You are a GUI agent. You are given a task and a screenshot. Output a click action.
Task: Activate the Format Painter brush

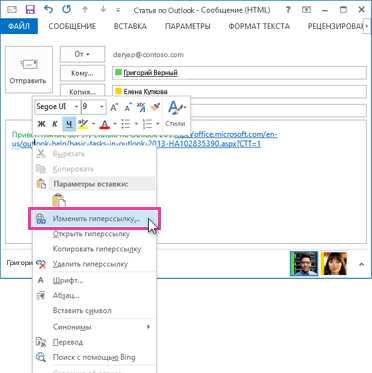coord(155,107)
